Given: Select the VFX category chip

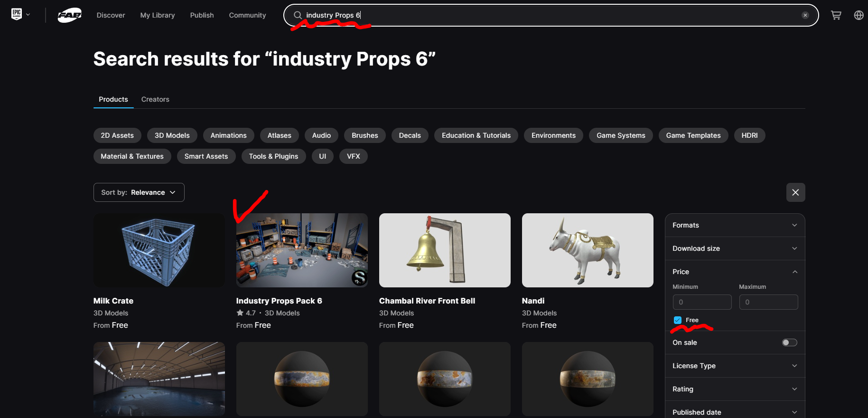Looking at the screenshot, I should [354, 156].
